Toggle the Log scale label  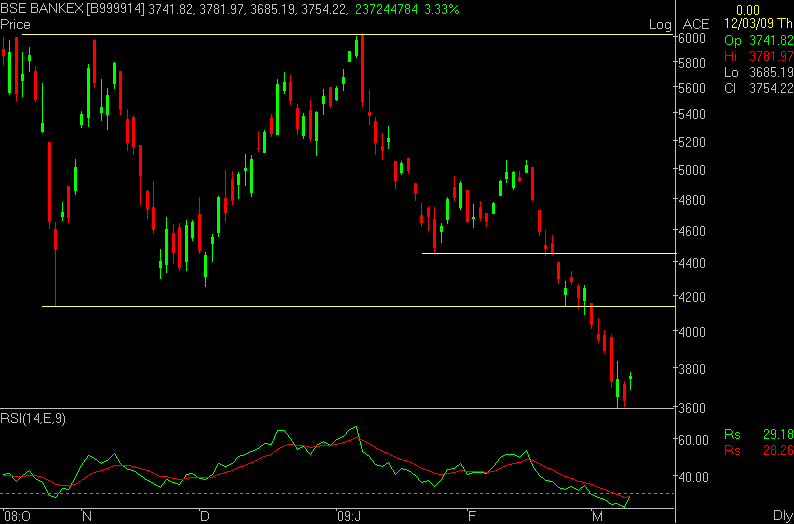tap(660, 25)
